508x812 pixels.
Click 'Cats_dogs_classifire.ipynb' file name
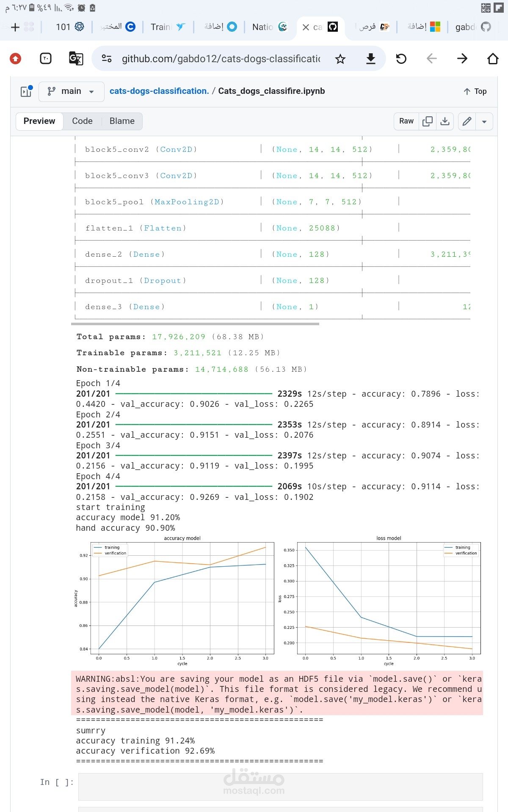(271, 91)
